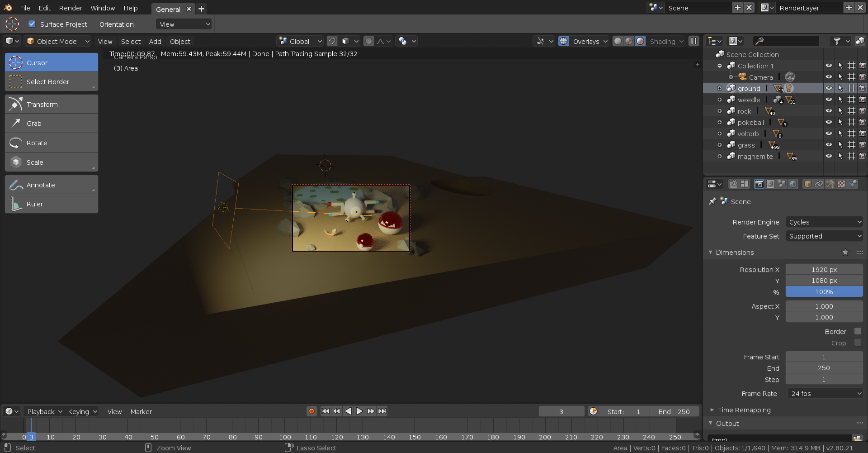Open the Render Engine dropdown
This screenshot has width=868, height=453.
click(x=824, y=222)
